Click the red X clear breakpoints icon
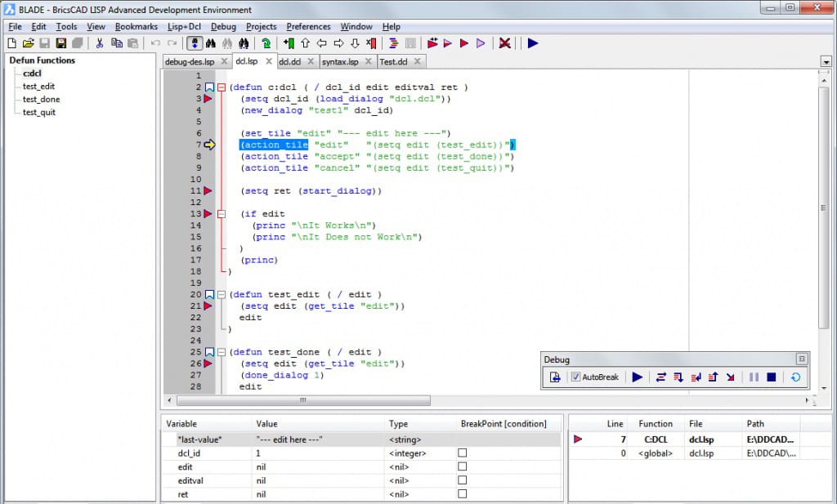837x504 pixels. pyautogui.click(x=504, y=43)
